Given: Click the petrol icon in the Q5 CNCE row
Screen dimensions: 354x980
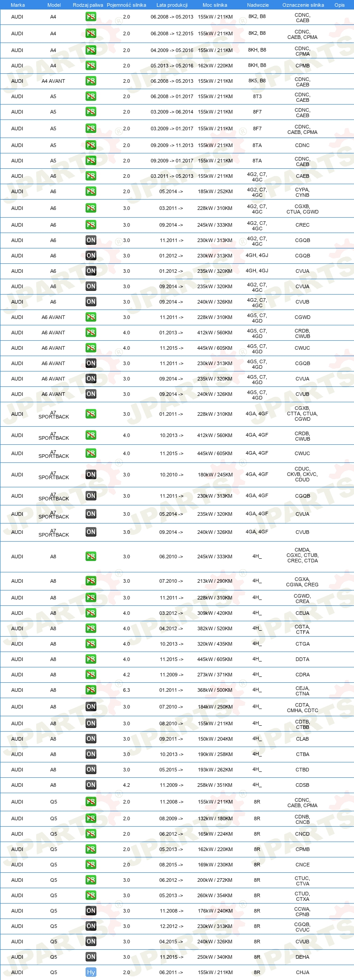Looking at the screenshot, I should tap(91, 865).
